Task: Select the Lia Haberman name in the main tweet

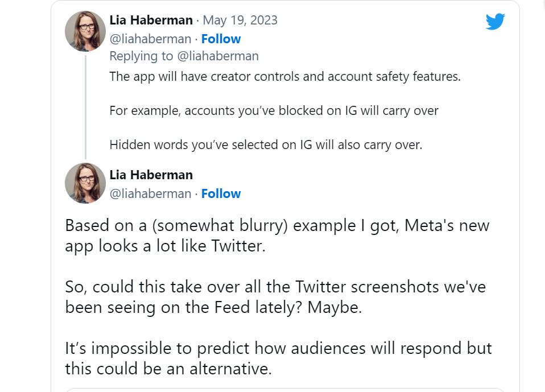Action: (151, 175)
